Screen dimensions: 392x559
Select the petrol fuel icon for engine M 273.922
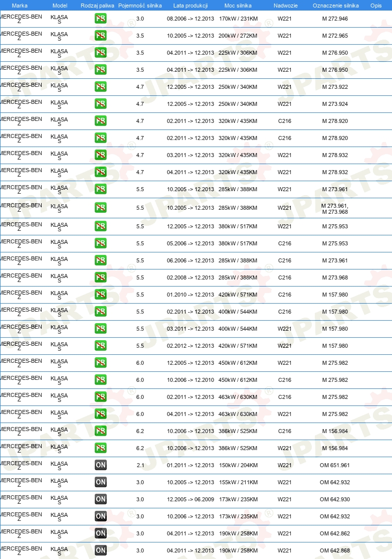(101, 87)
